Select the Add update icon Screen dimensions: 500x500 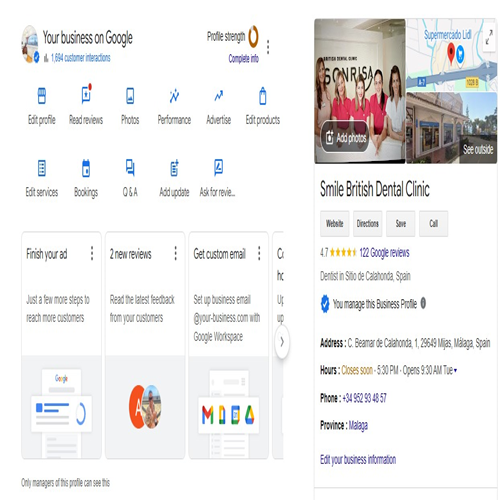tap(174, 168)
